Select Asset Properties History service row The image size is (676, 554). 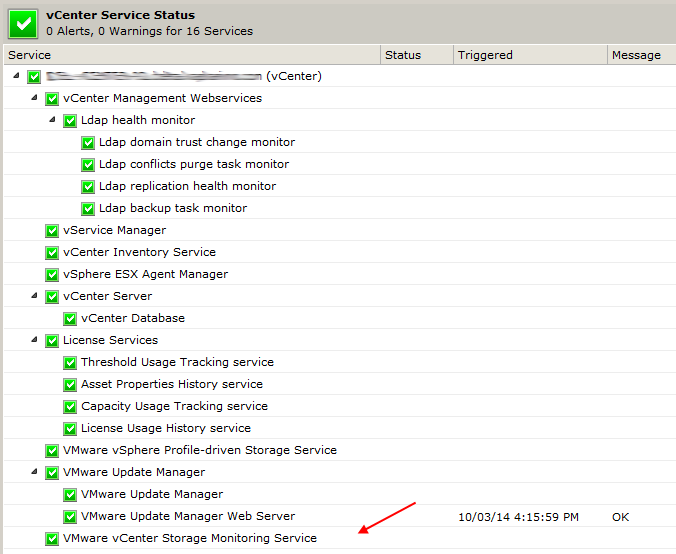coord(340,384)
